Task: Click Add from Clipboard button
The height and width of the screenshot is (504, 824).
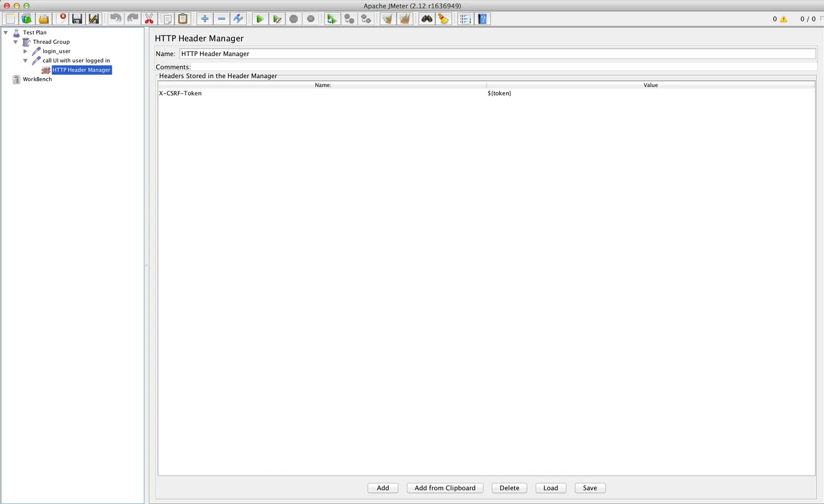Action: tap(445, 488)
